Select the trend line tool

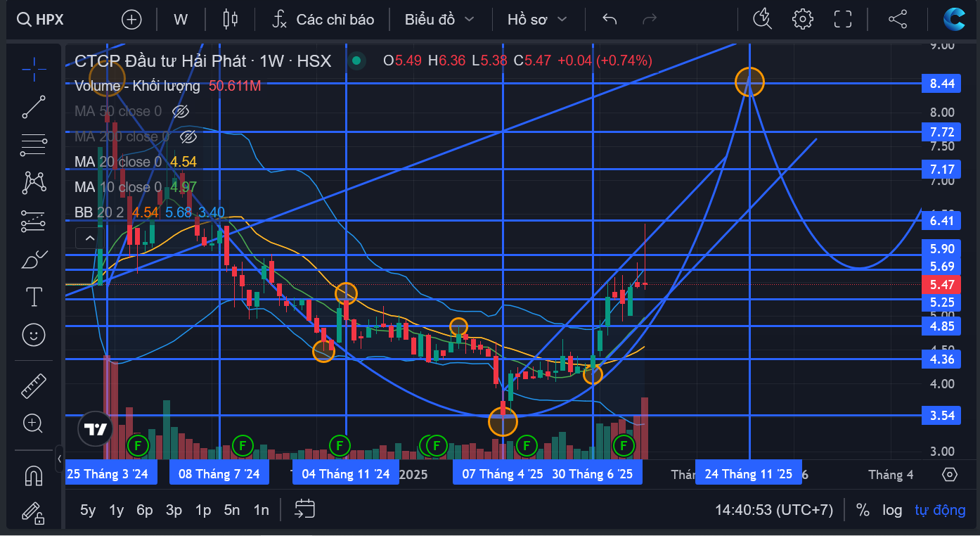(34, 107)
